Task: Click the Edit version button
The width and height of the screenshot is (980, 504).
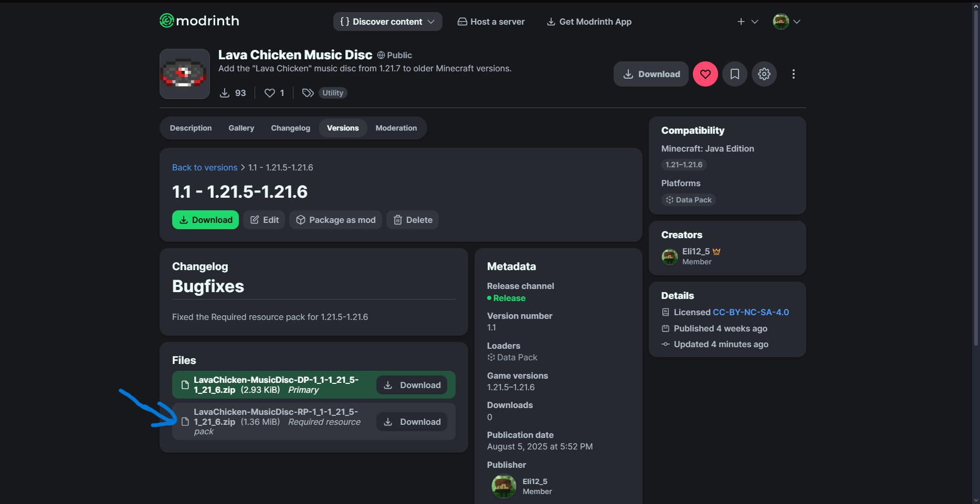Action: click(264, 220)
